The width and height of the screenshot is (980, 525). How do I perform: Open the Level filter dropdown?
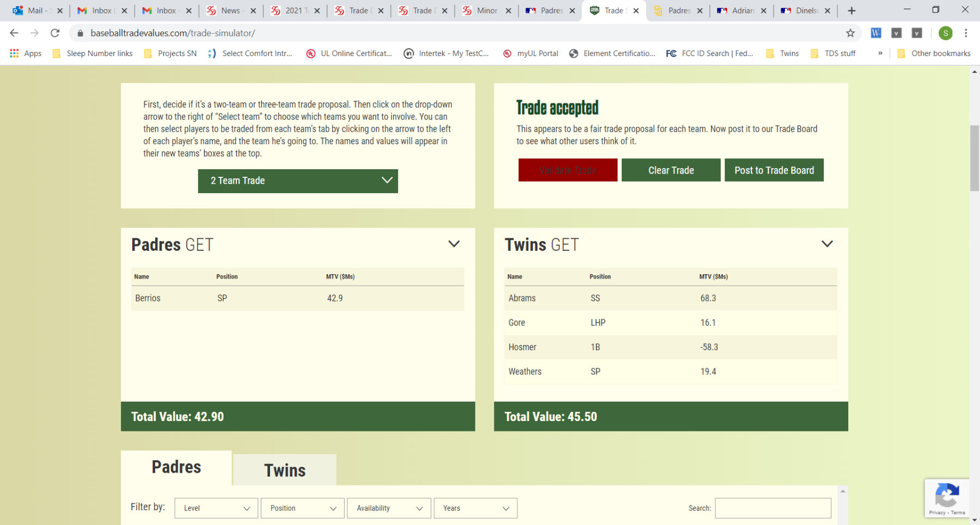coord(216,508)
